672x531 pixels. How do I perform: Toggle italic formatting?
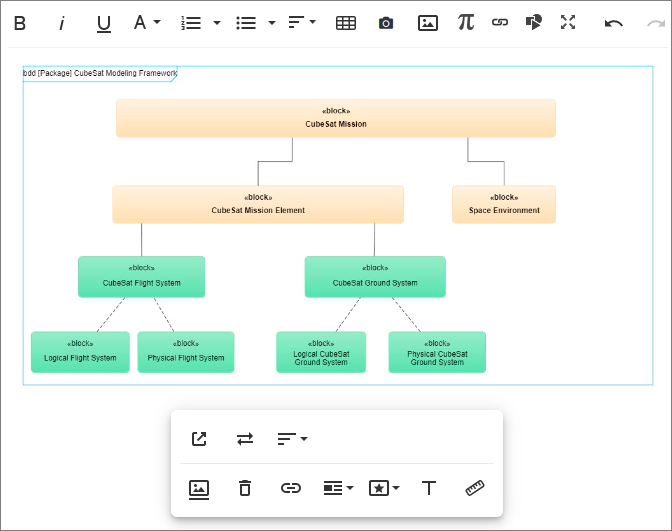(x=62, y=23)
